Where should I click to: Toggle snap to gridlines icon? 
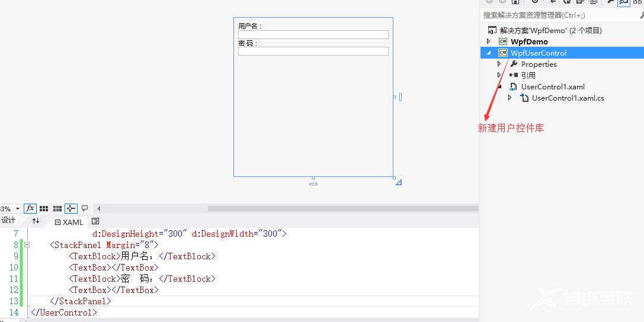57,209
